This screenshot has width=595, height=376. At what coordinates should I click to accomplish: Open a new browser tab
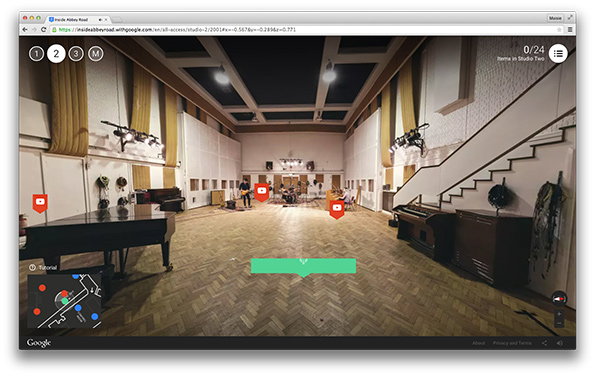pyautogui.click(x=117, y=19)
